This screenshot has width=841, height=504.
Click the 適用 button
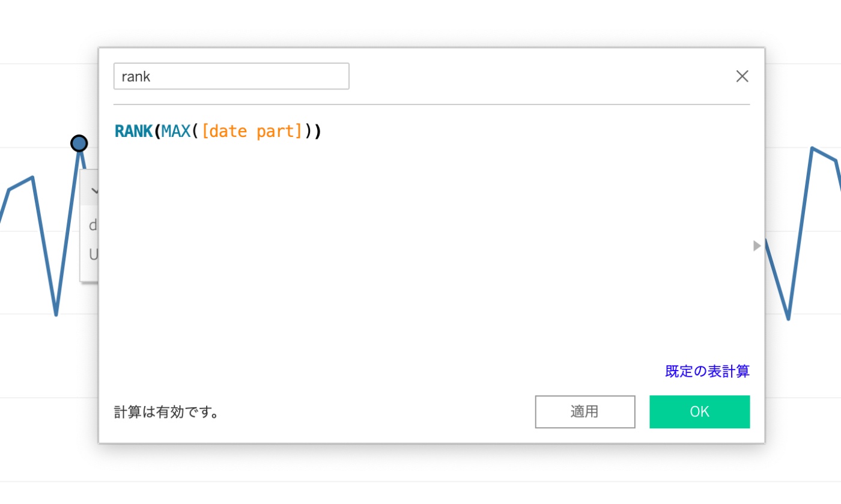tap(585, 411)
